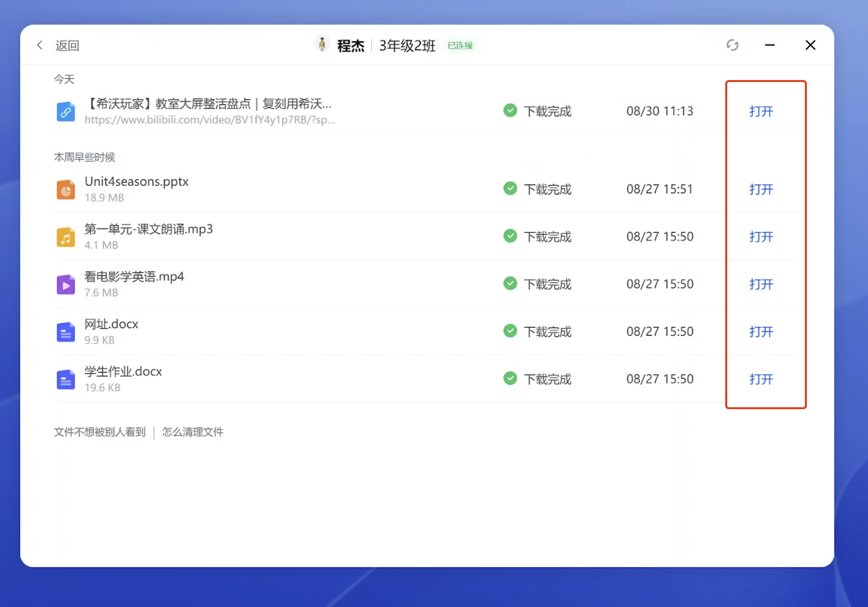Select file name 第一单元-课文朗诵.mp3

point(149,229)
